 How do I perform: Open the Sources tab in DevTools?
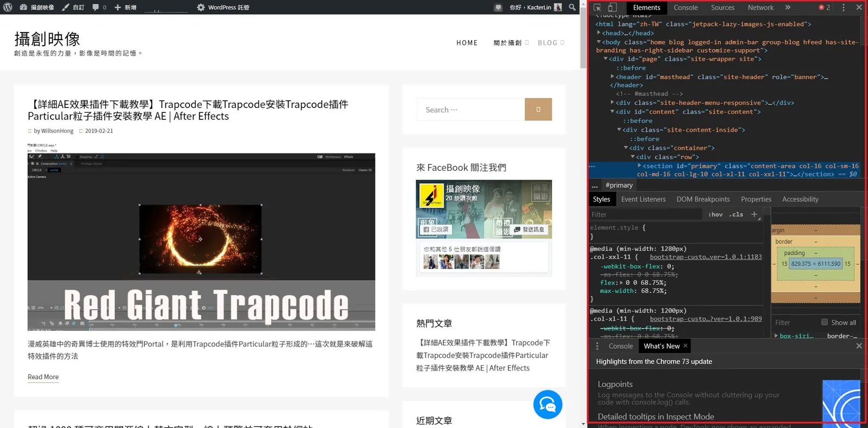click(x=723, y=8)
